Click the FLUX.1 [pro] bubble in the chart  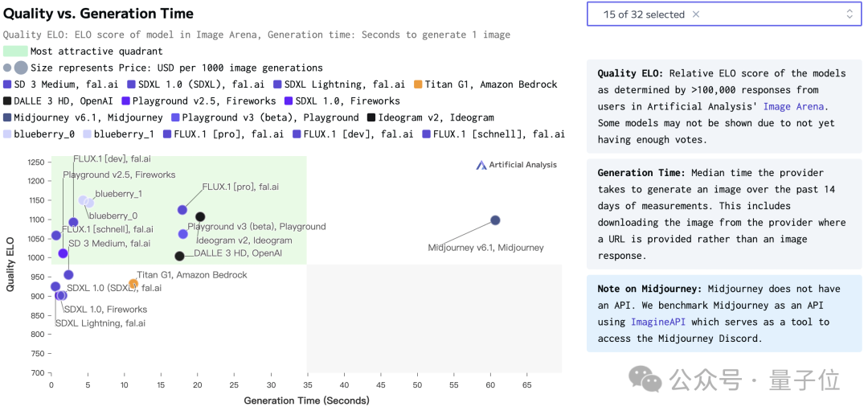pyautogui.click(x=182, y=210)
